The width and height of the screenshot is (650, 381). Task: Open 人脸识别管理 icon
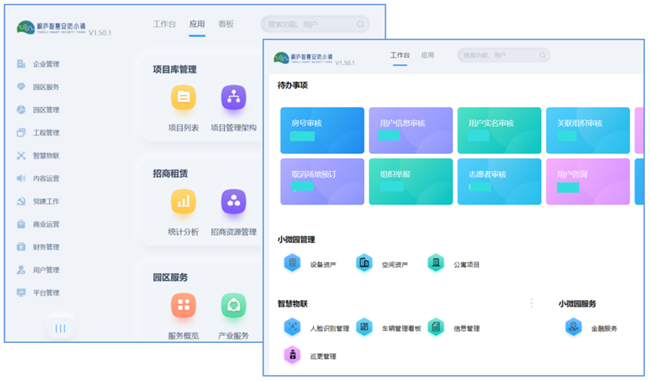[x=292, y=327]
